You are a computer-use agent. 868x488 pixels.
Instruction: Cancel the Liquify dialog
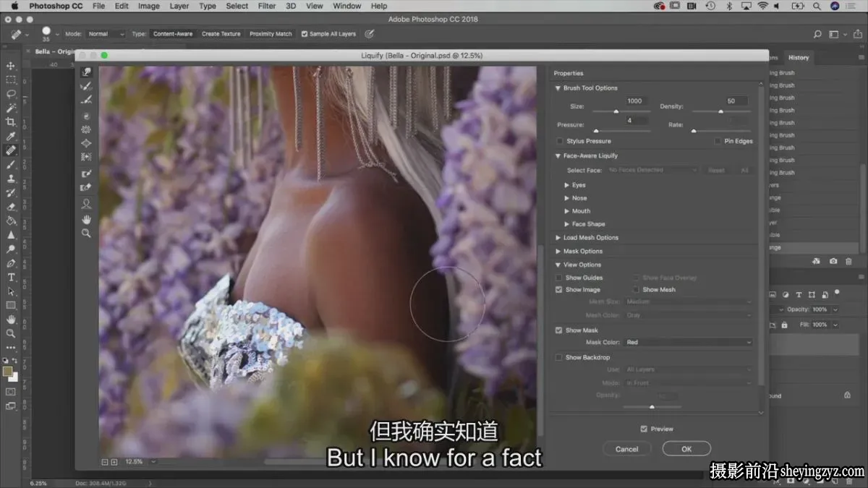[x=626, y=449]
